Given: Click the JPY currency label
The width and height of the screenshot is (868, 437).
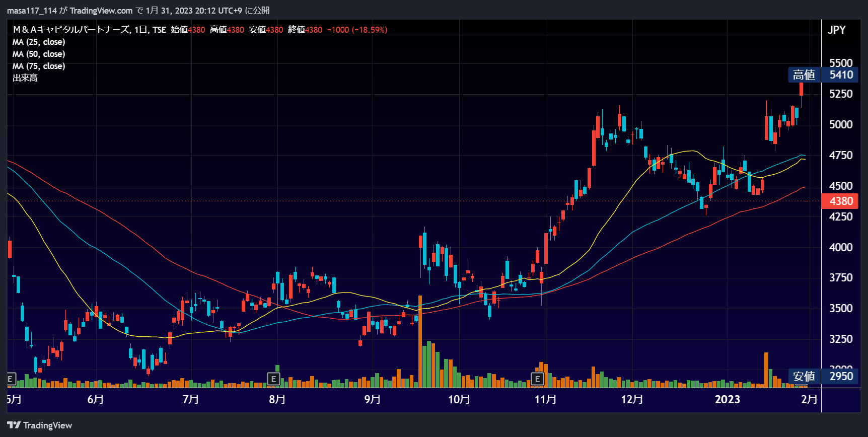Looking at the screenshot, I should 837,30.
